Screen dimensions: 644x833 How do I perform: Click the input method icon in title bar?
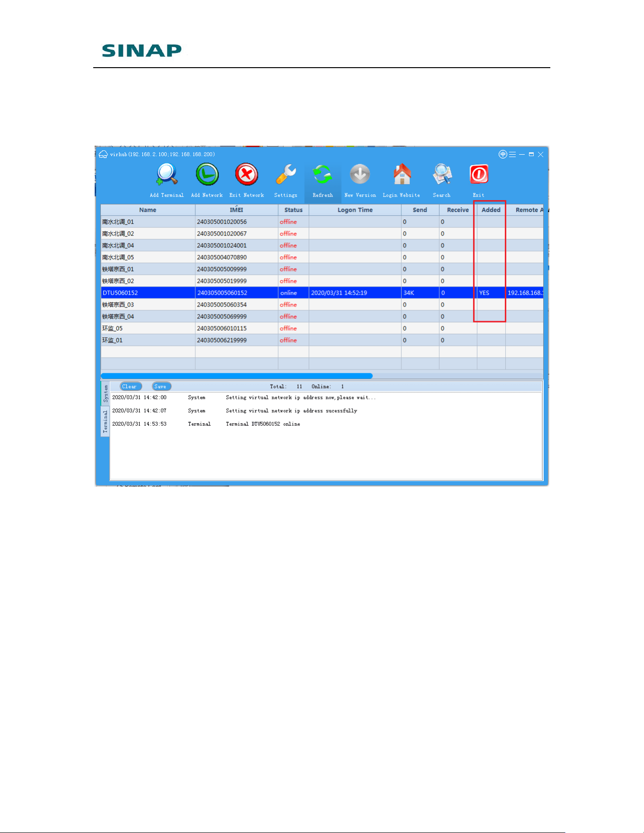[x=503, y=154]
